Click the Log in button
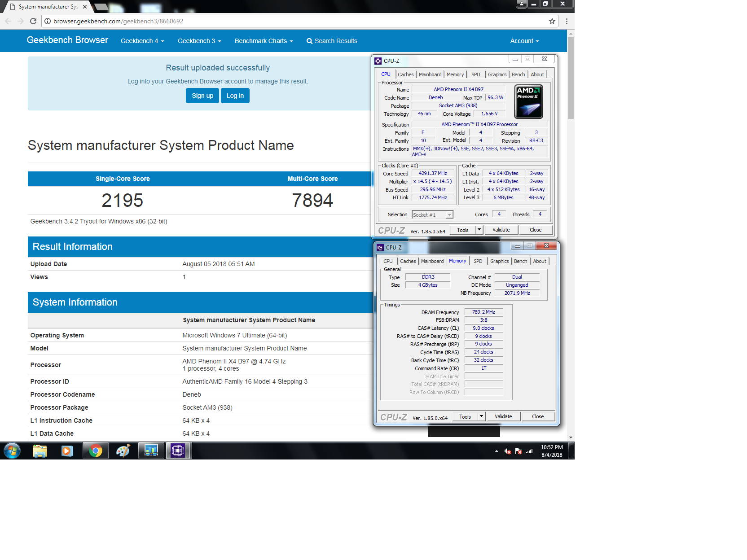The width and height of the screenshot is (747, 560). 235,96
